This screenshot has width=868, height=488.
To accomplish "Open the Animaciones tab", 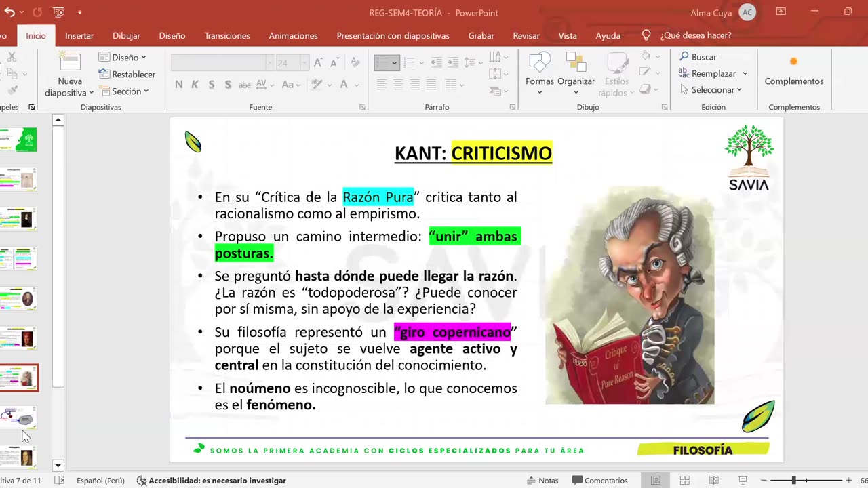I will (293, 35).
